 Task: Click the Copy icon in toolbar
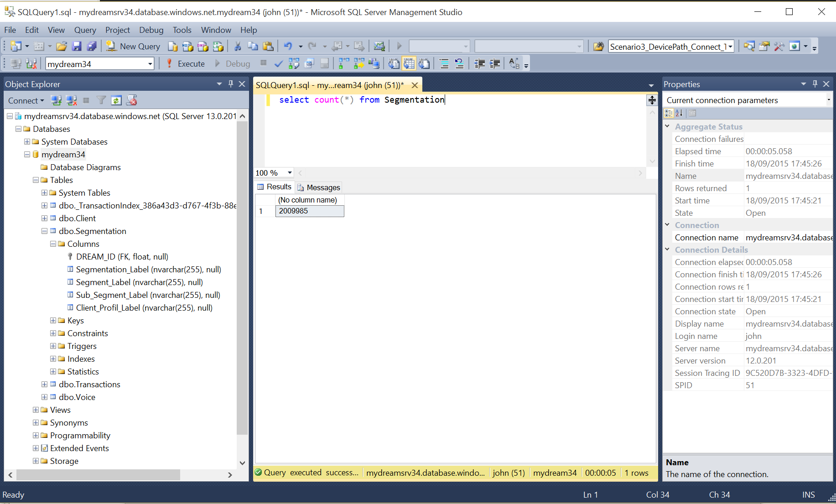tap(253, 46)
